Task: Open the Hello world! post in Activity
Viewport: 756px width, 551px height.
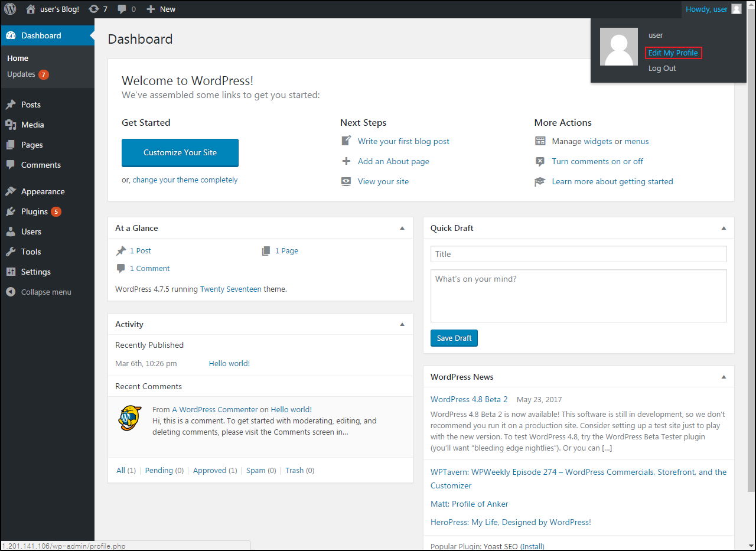Action: tap(229, 363)
